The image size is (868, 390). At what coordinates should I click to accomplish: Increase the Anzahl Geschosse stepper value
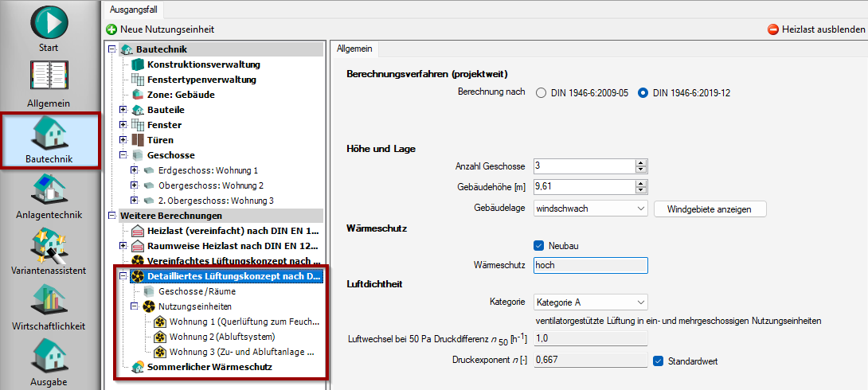[x=640, y=162]
